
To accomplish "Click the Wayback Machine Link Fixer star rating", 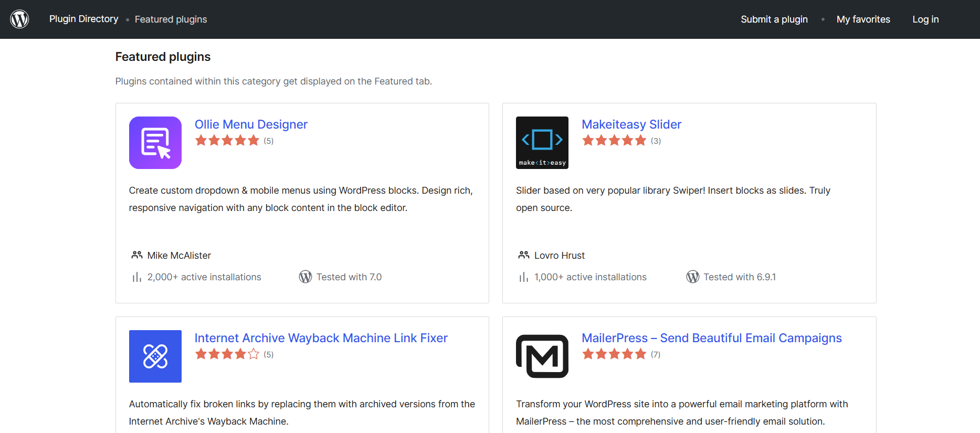I will (x=227, y=354).
